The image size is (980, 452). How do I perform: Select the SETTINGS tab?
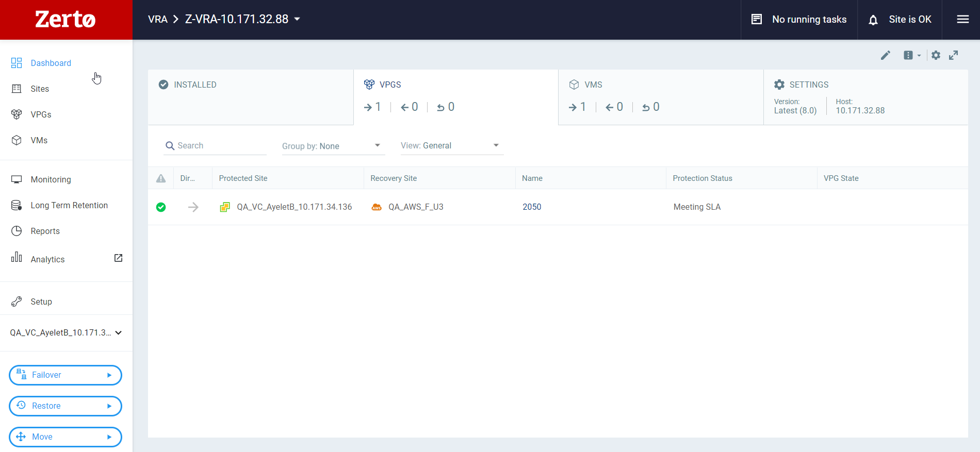(x=866, y=97)
